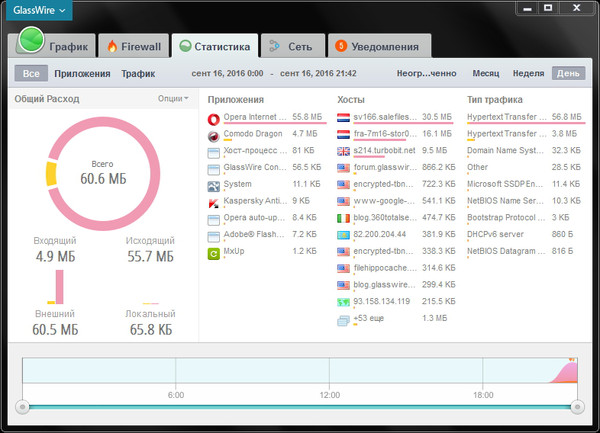The height and width of the screenshot is (433, 600).
Task: Click the pink traffic spike on the timeline
Action: coord(566,373)
